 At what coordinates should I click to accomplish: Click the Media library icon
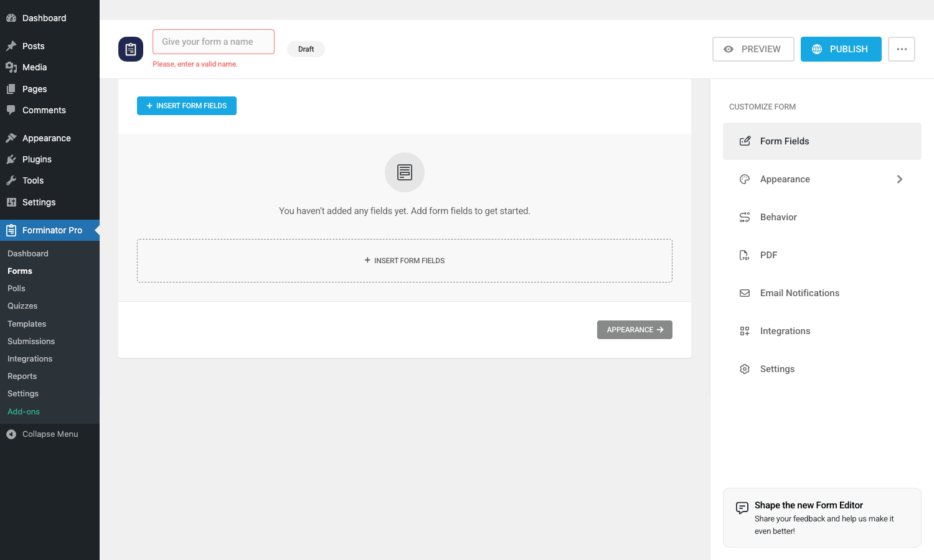11,67
